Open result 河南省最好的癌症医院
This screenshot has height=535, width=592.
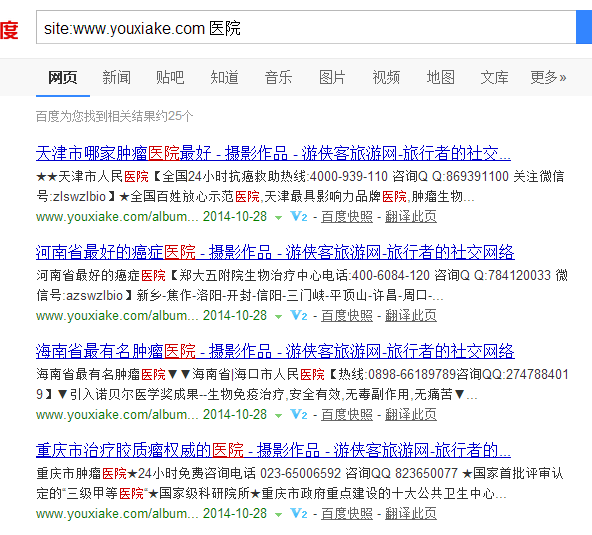point(275,252)
